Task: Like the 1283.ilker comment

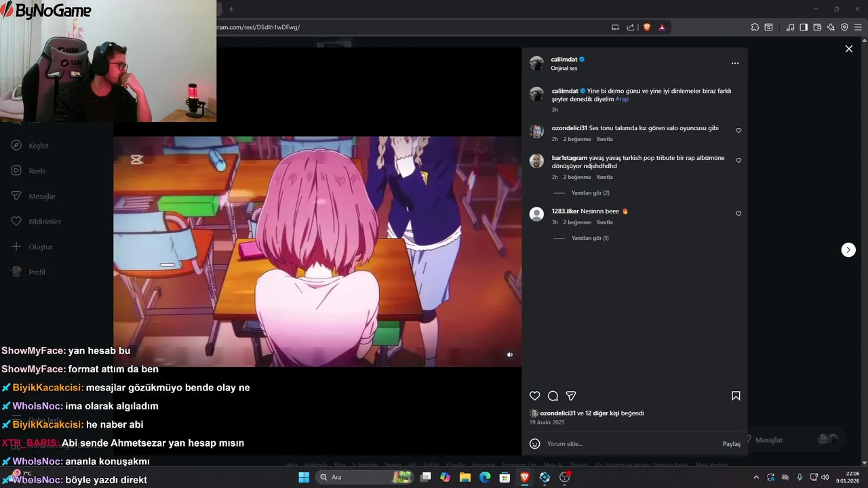Action: [x=738, y=213]
